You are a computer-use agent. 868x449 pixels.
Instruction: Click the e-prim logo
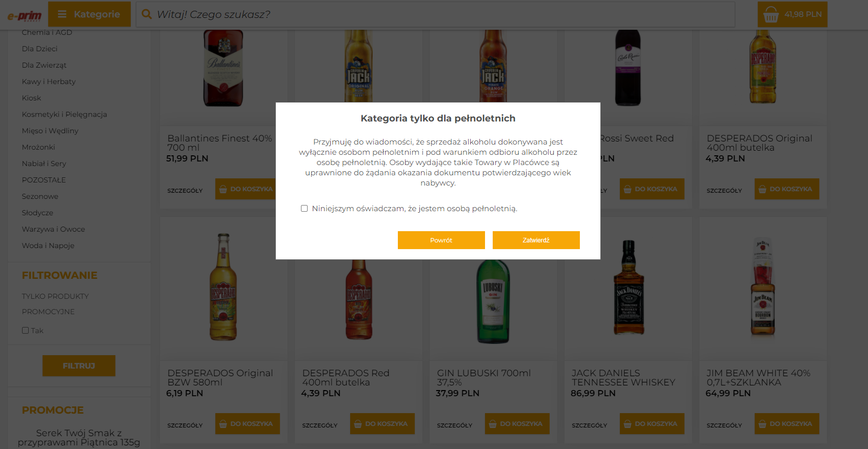24,15
